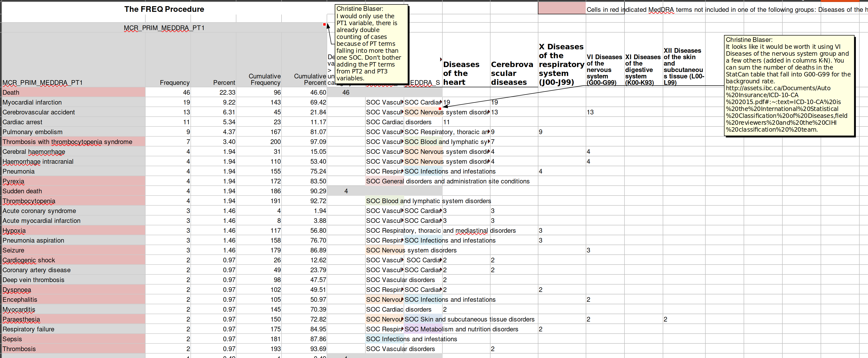Click the 'Cells in red indicated MedDRA terms' legend text
Viewport: 868px width, 358px height.
click(x=727, y=9)
